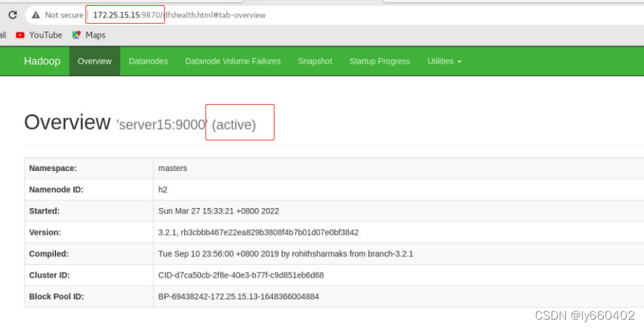Click the 'Version:' label
This screenshot has width=644, height=328.
[x=45, y=232]
